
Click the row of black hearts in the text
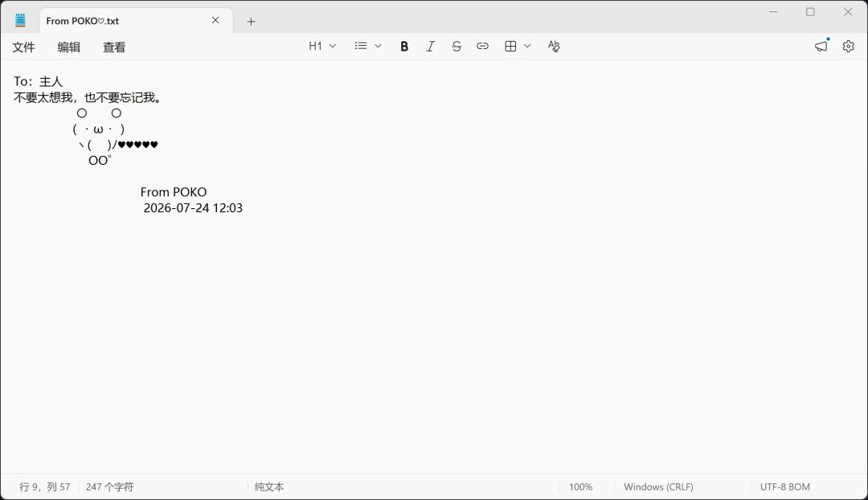point(138,145)
